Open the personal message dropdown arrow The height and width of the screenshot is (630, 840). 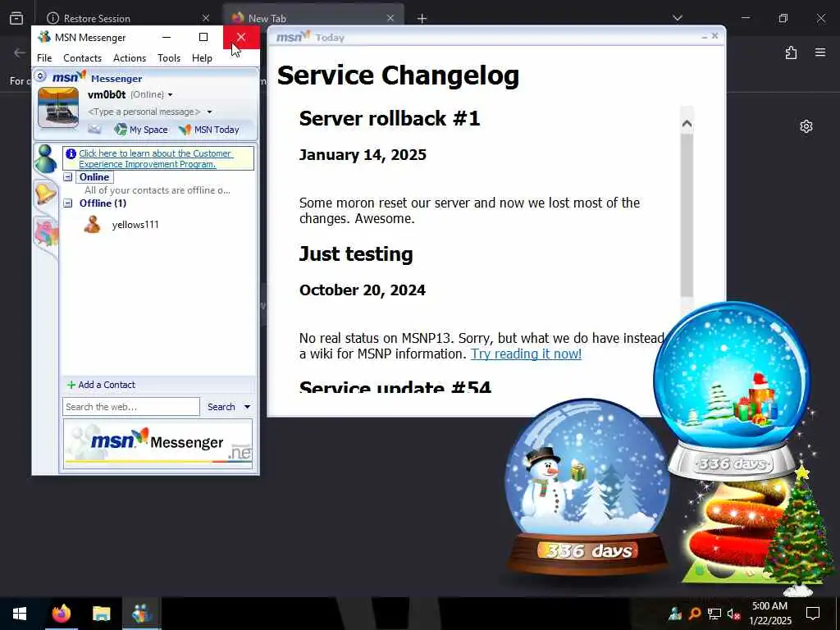(209, 112)
